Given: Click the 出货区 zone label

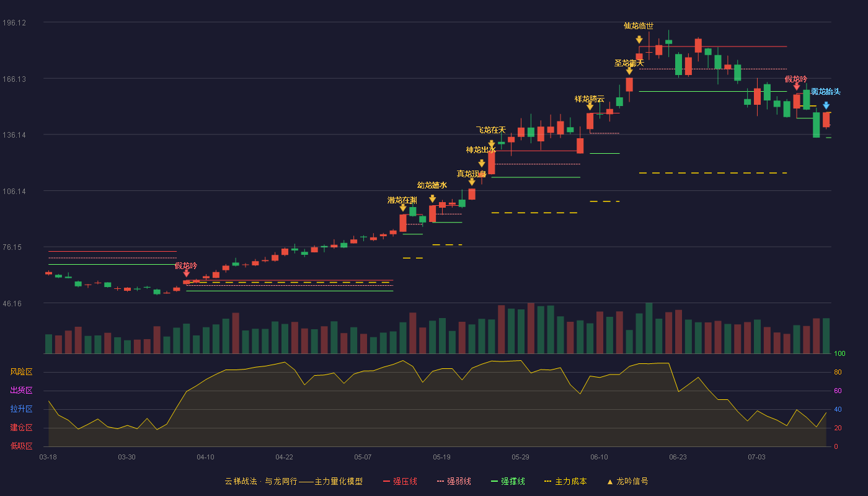Looking at the screenshot, I should click(21, 391).
